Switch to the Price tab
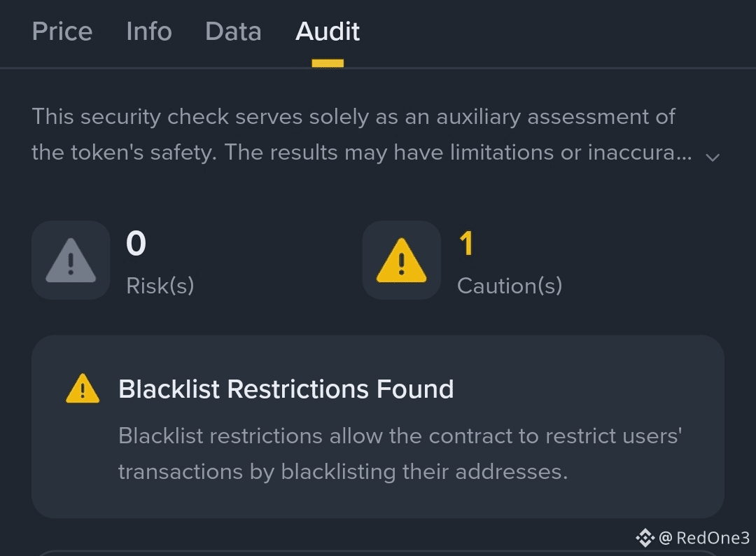Image resolution: width=756 pixels, height=556 pixels. (x=62, y=32)
